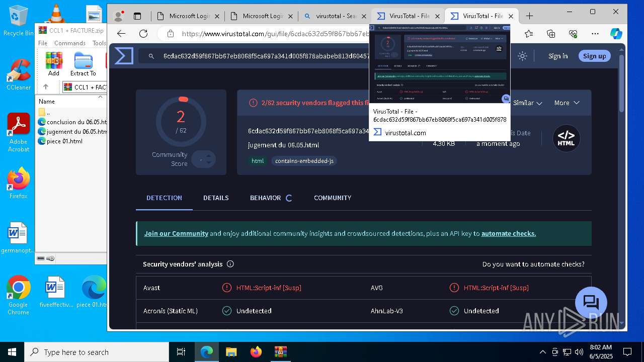Screen dimensions: 644x362
Task: Open Recycle Bin desktop icon
Action: click(18, 21)
